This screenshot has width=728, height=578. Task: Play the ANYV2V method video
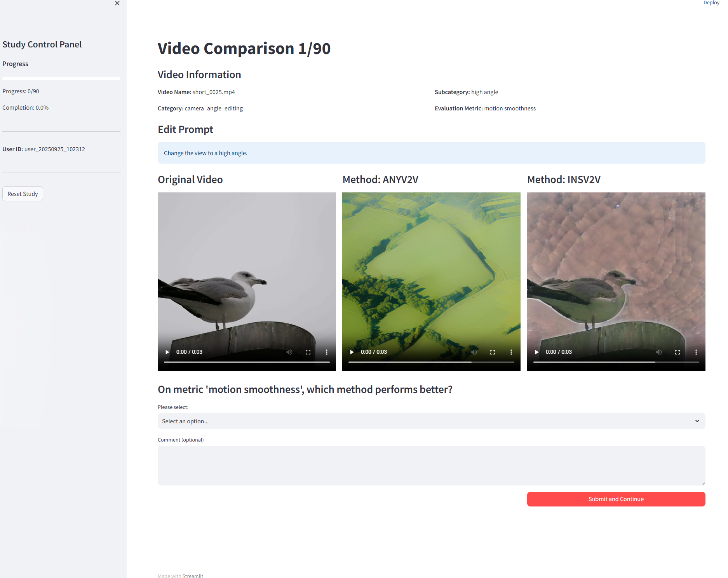352,352
